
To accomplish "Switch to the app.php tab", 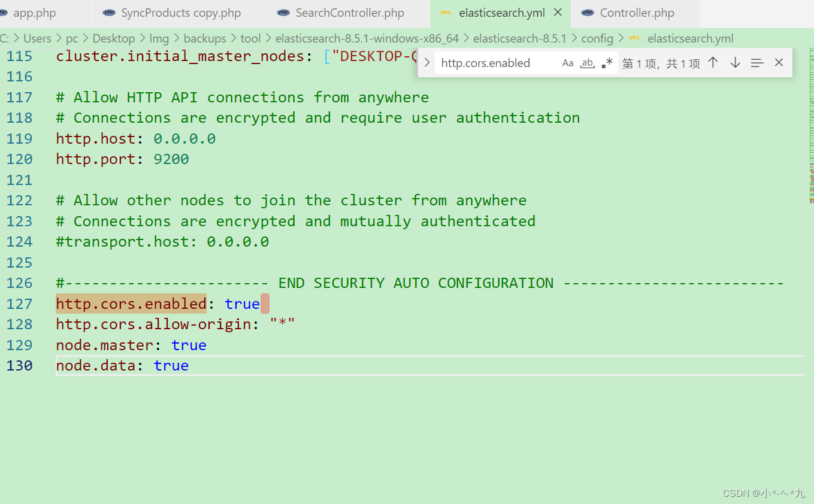I will coord(35,13).
